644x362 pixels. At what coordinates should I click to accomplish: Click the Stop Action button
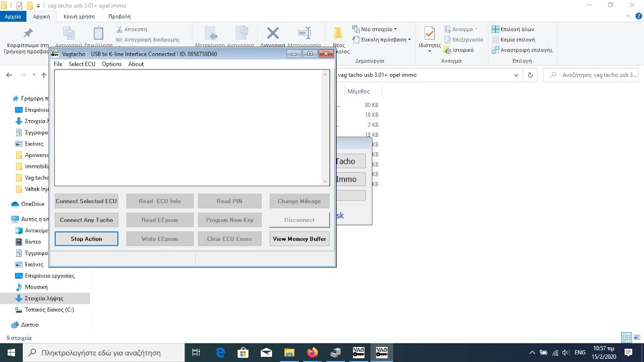(86, 239)
